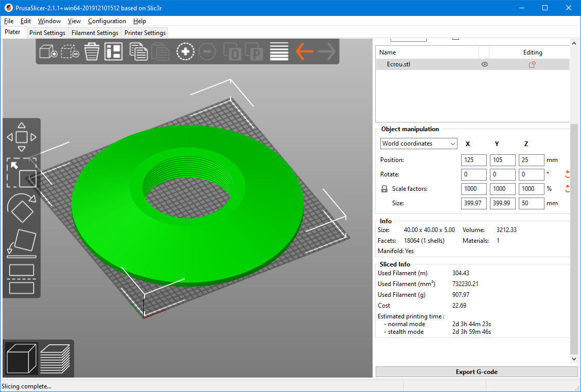581x392 pixels.
Task: Switch to sliced layers preview
Action: pos(55,358)
